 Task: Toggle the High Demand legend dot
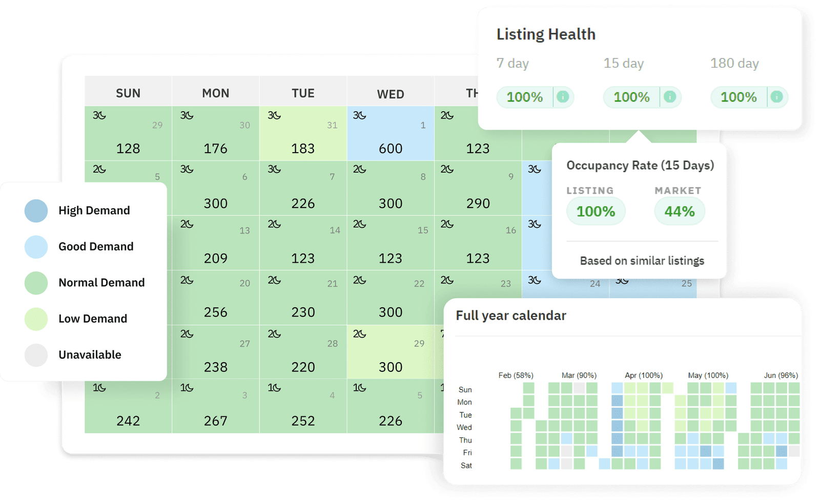[36, 211]
